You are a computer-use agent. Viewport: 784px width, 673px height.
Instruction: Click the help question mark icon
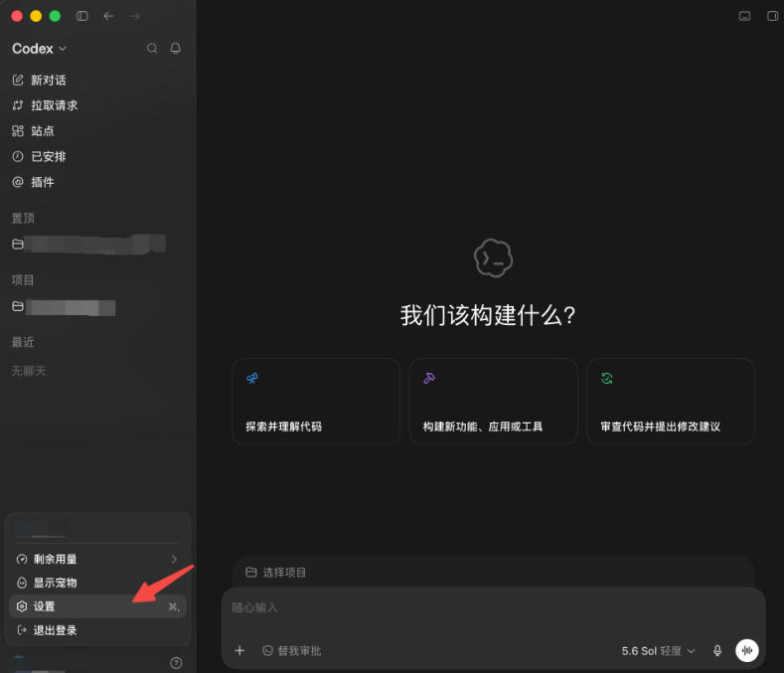point(176,663)
